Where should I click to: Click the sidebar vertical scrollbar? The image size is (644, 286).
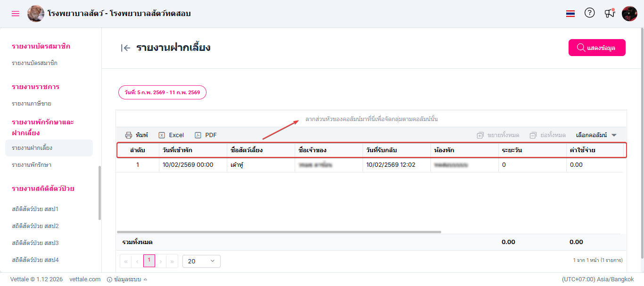(x=99, y=193)
